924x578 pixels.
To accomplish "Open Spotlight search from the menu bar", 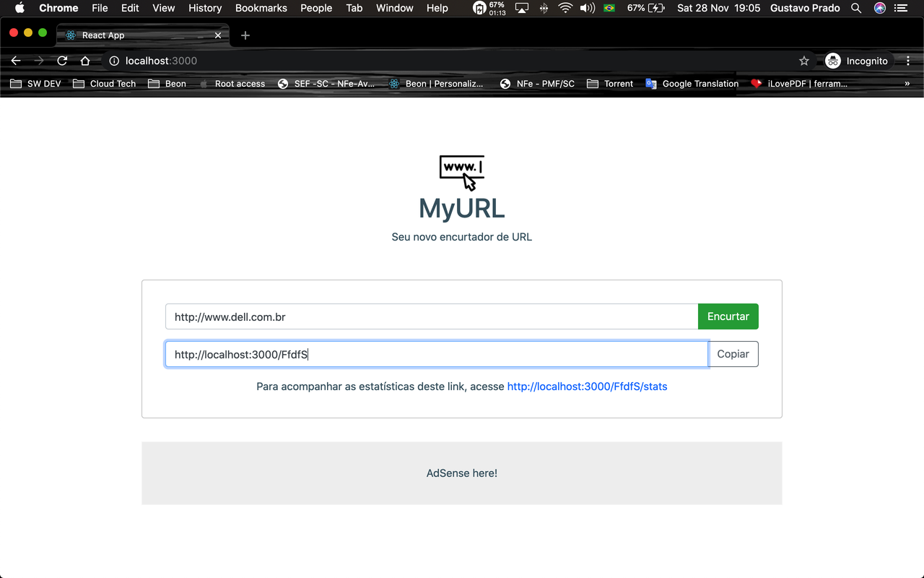I will [856, 8].
